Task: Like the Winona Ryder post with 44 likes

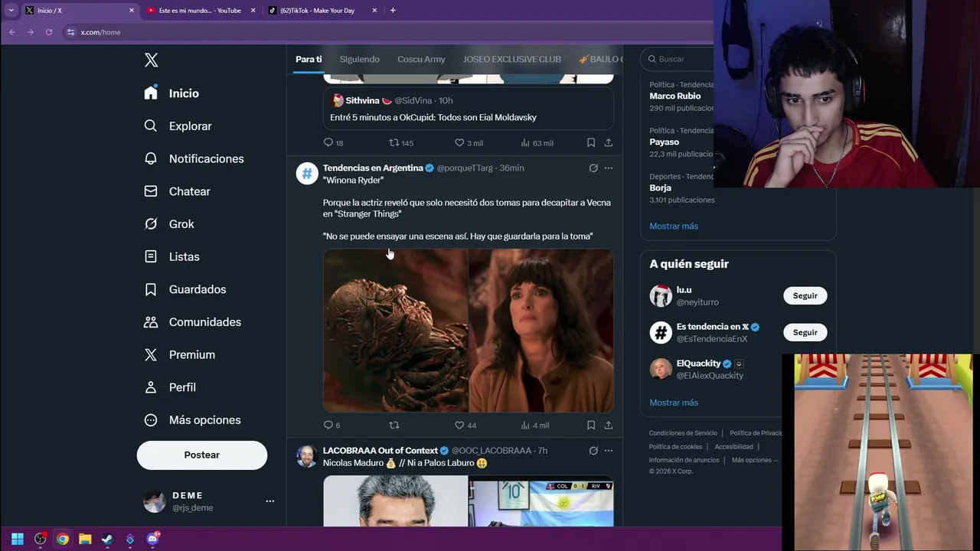Action: (x=465, y=425)
